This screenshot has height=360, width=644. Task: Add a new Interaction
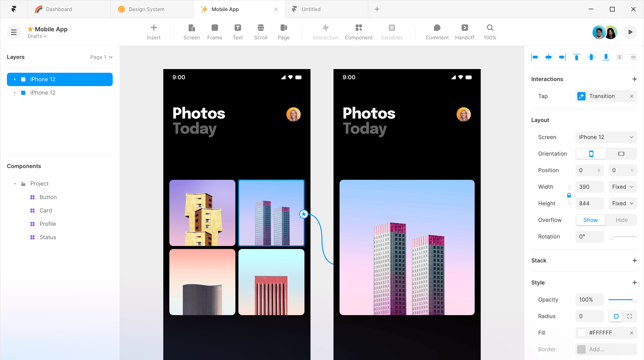tap(635, 79)
